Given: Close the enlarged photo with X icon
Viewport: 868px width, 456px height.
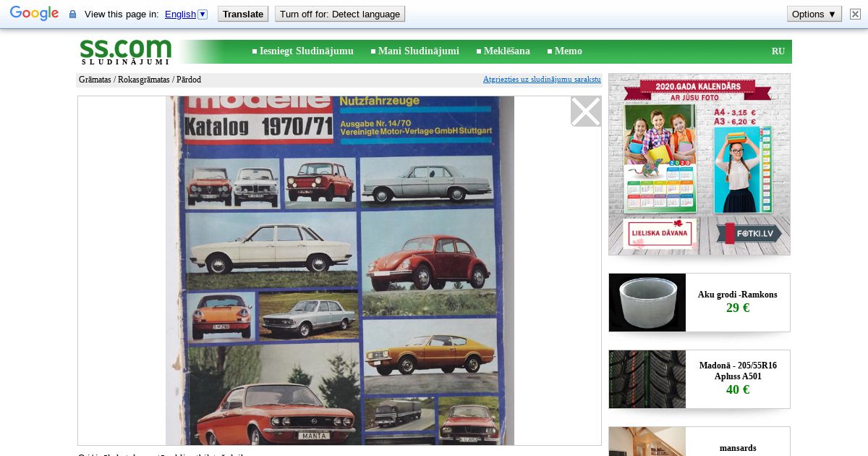Looking at the screenshot, I should (586, 111).
